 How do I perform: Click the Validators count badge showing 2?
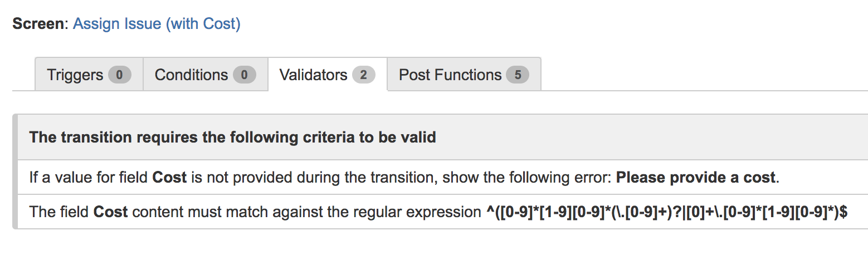click(x=363, y=75)
